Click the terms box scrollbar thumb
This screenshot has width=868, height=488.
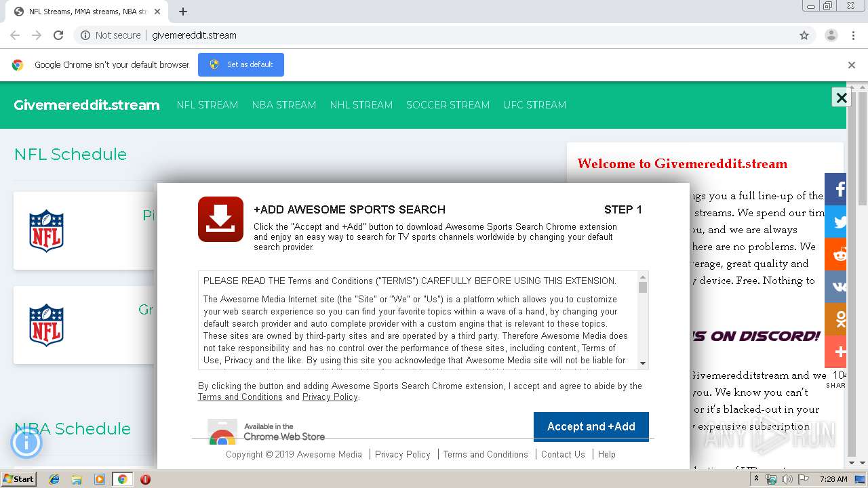coord(643,287)
